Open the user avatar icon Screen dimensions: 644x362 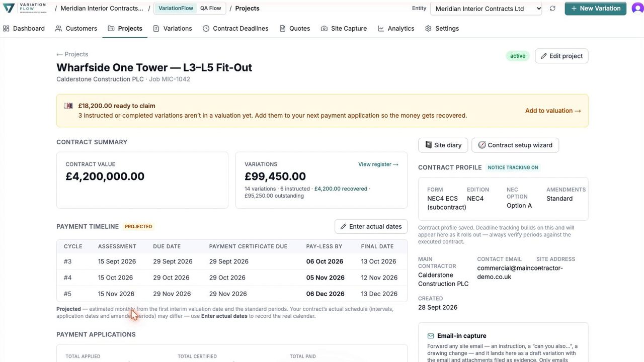click(x=637, y=9)
